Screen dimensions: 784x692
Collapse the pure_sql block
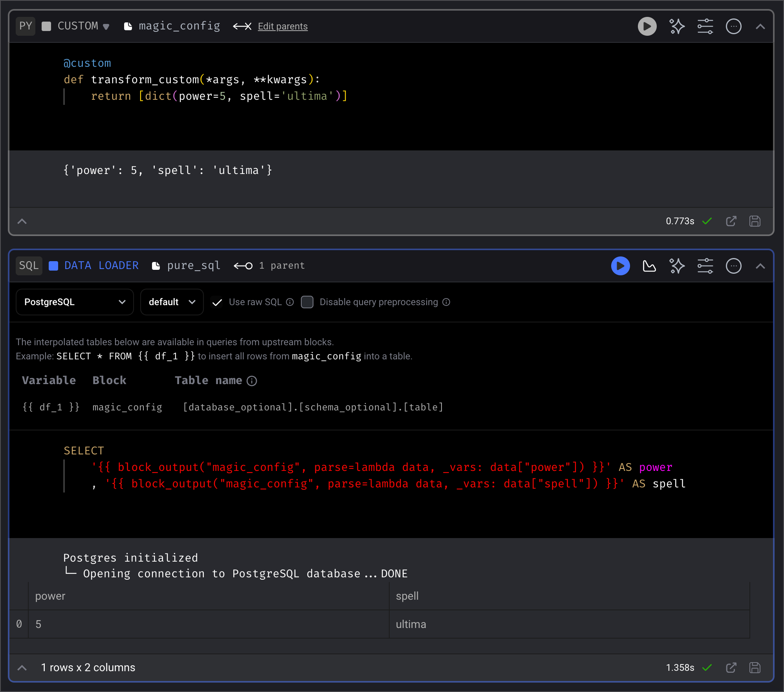point(760,266)
